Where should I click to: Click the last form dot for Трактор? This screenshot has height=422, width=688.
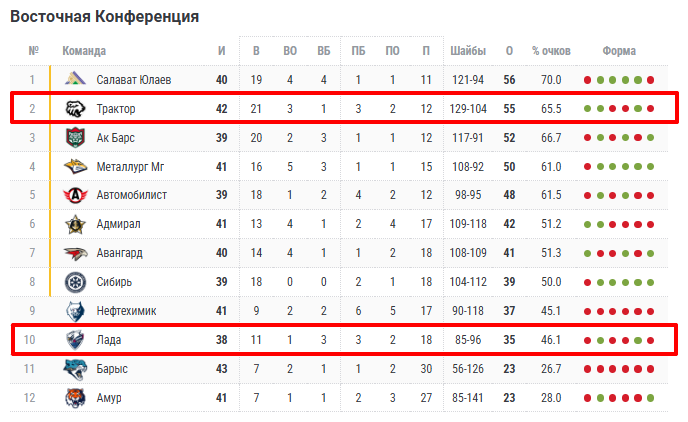point(651,108)
